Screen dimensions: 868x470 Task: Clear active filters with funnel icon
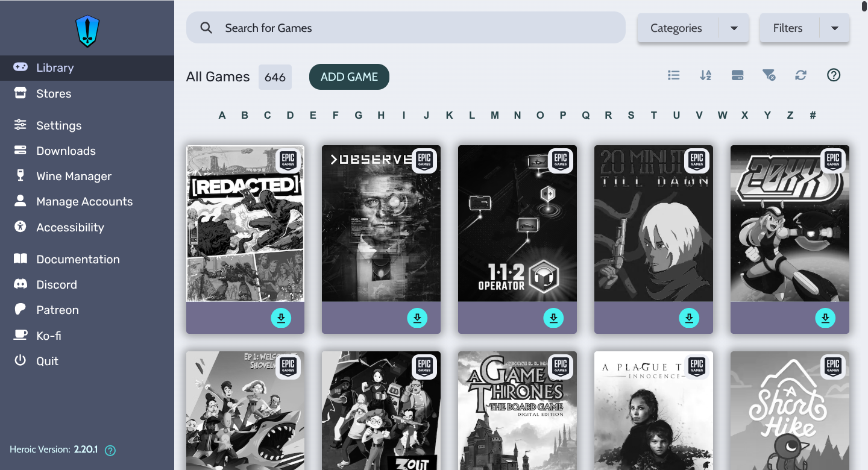coord(769,75)
